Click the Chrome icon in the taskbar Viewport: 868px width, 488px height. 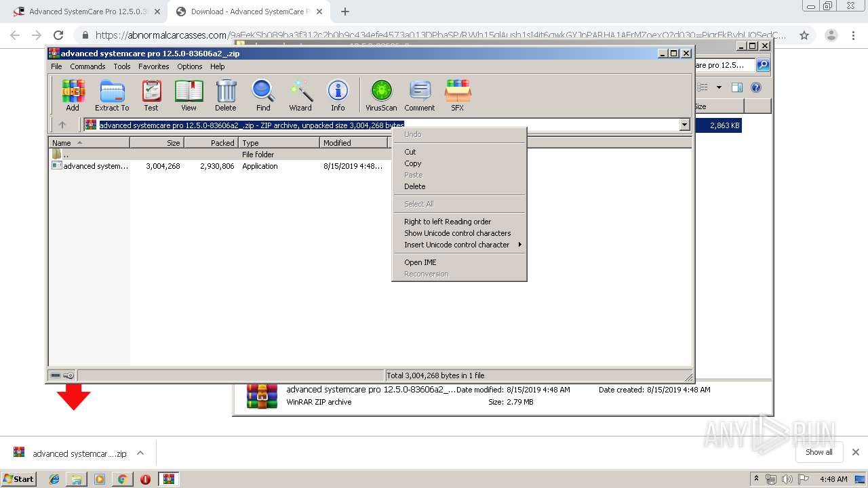coord(122,479)
